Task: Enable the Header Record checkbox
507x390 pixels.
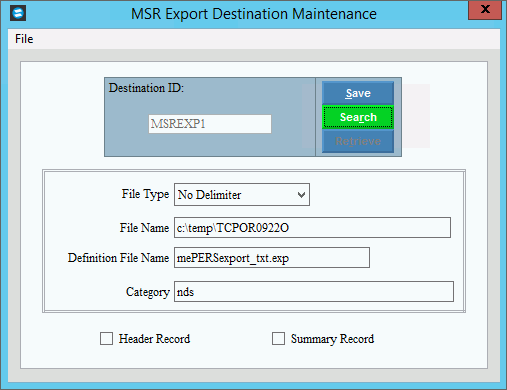Action: (107, 339)
